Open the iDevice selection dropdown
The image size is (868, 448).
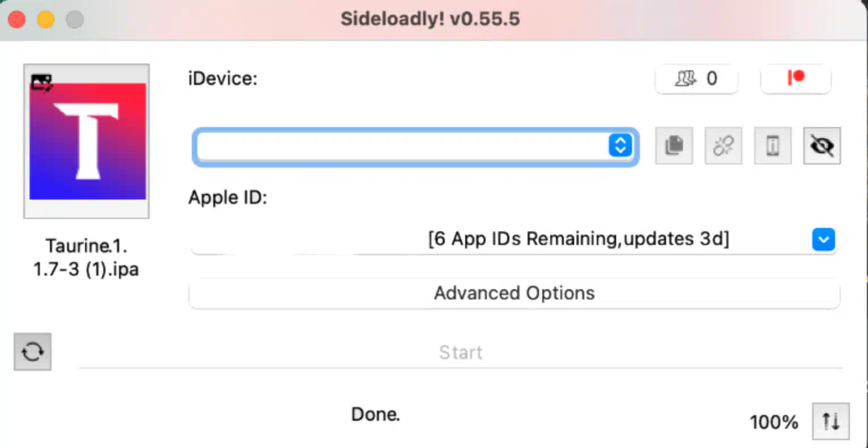point(403,147)
